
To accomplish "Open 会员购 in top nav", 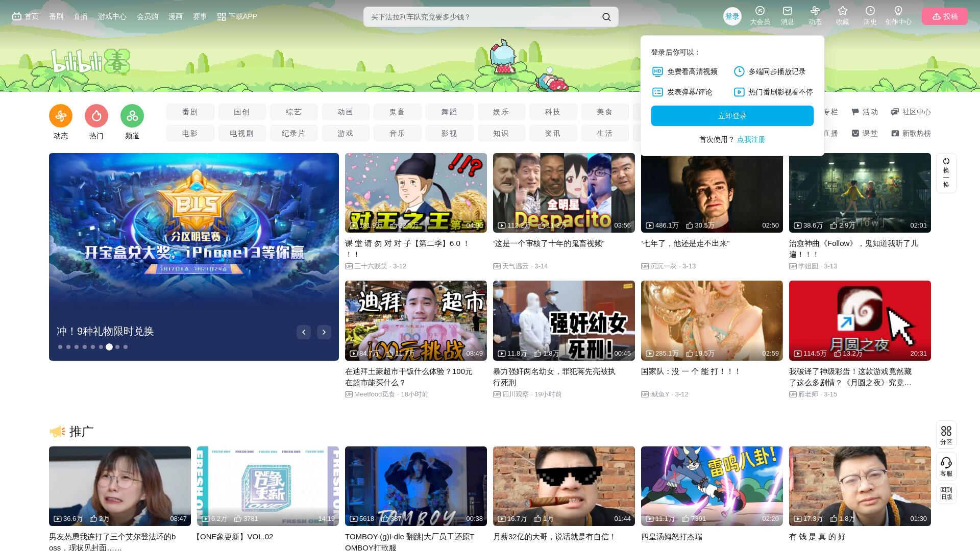I will pos(148,16).
